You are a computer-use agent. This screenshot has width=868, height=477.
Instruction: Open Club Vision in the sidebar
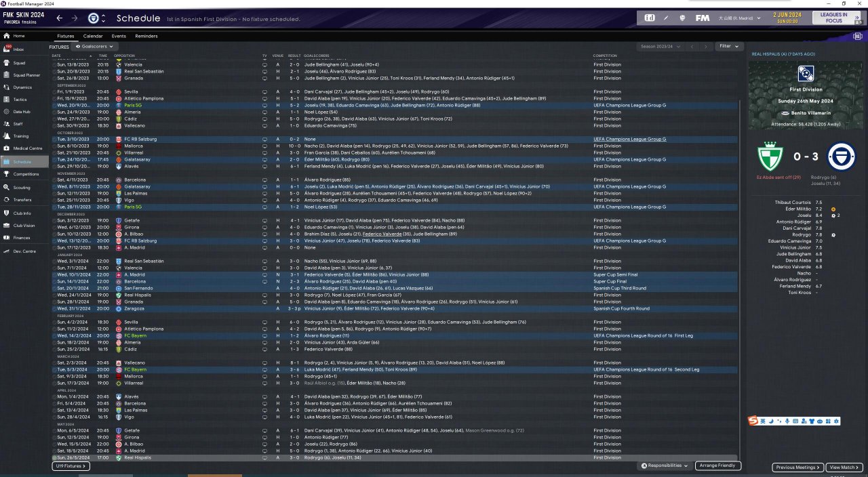pos(24,226)
